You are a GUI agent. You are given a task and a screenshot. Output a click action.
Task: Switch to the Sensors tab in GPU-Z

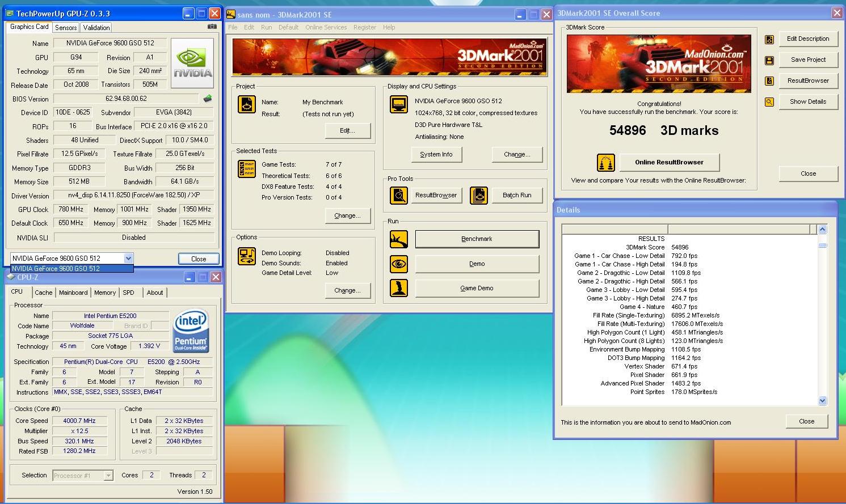click(66, 27)
